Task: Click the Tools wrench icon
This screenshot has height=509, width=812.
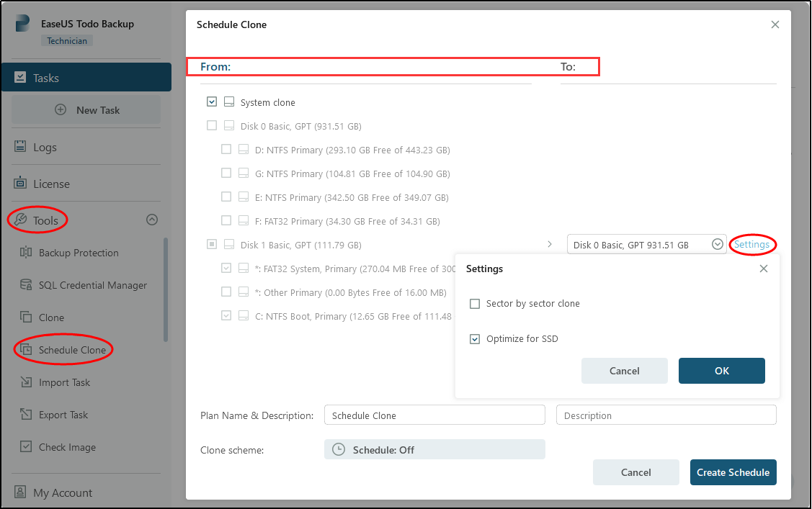Action: 20,220
